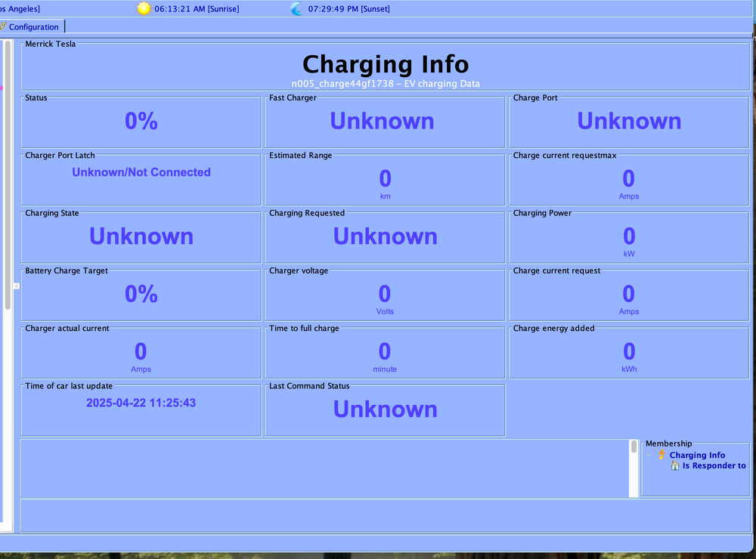Click the Charger Port Latch status text
The height and width of the screenshot is (559, 756).
coord(141,172)
